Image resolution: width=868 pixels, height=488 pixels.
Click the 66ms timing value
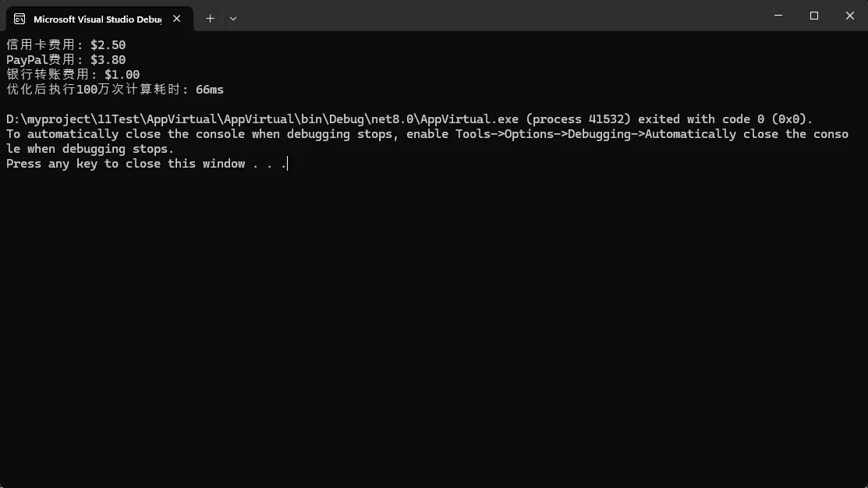click(210, 90)
